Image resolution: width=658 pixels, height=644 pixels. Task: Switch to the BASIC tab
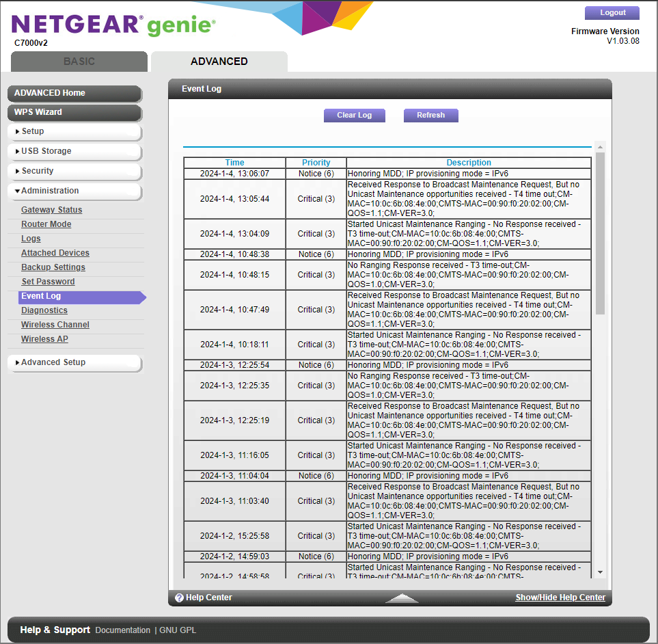coord(79,61)
